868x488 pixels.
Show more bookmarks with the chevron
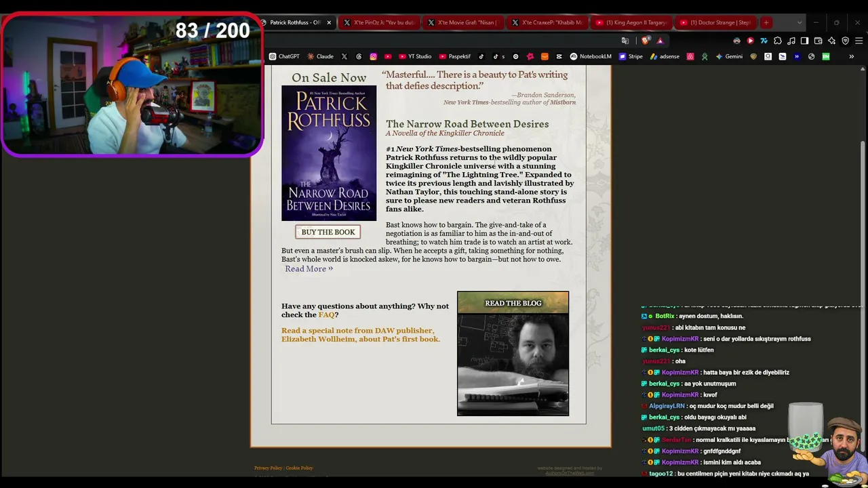pos(852,56)
